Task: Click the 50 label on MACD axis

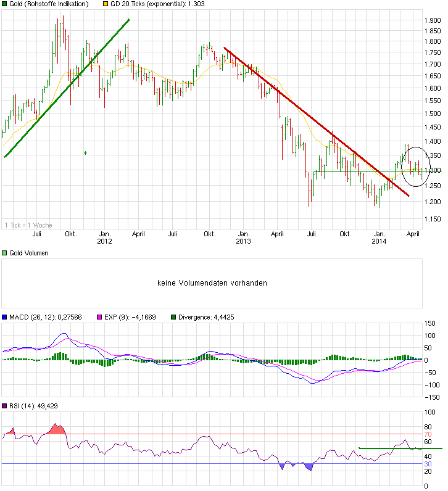Action: 428,348
